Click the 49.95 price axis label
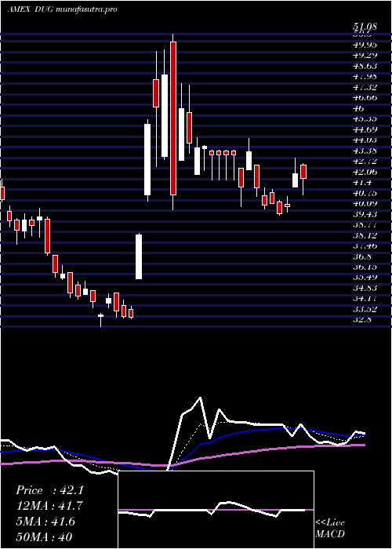Image resolution: width=392 pixels, height=549 pixels. 366,45
